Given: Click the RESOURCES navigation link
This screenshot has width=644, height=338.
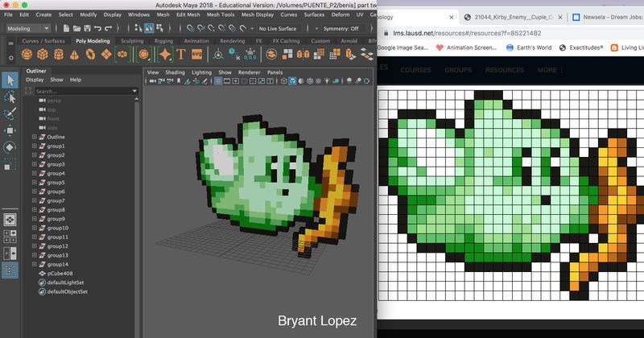Looking at the screenshot, I should coord(504,70).
